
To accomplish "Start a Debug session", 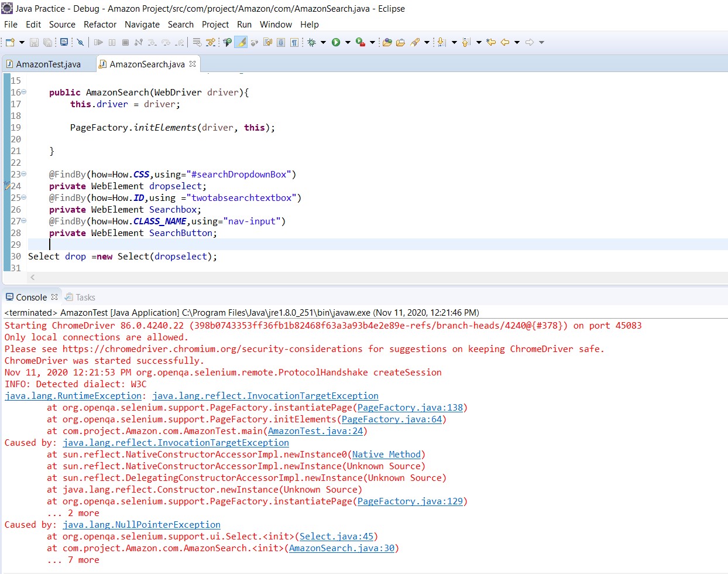I will click(x=311, y=42).
